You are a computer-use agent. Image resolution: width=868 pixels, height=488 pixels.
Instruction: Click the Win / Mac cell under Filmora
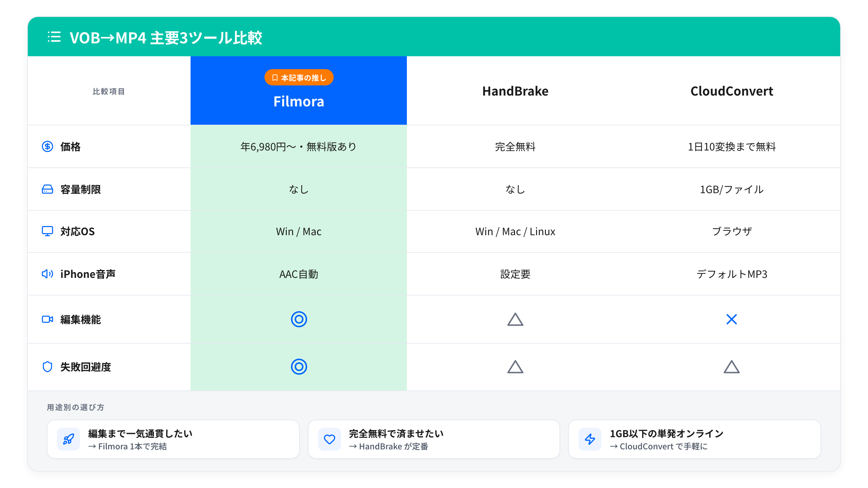299,231
